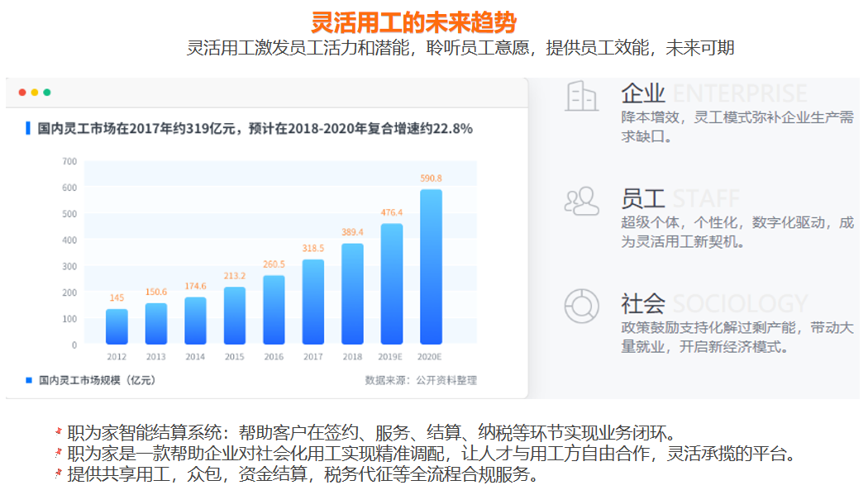This screenshot has width=868, height=490.
Task: Select the 2015 bar in chart
Action: pos(235,316)
